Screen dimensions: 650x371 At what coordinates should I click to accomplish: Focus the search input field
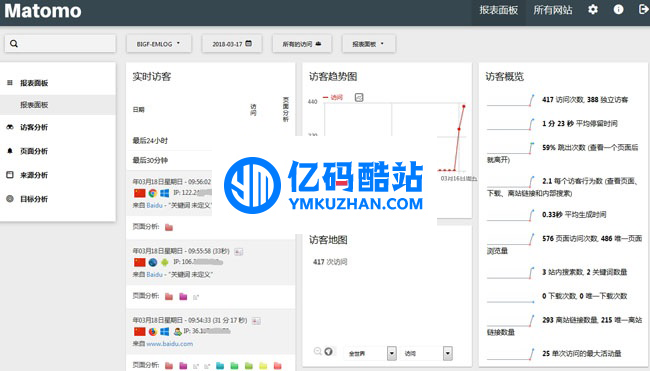(x=60, y=44)
